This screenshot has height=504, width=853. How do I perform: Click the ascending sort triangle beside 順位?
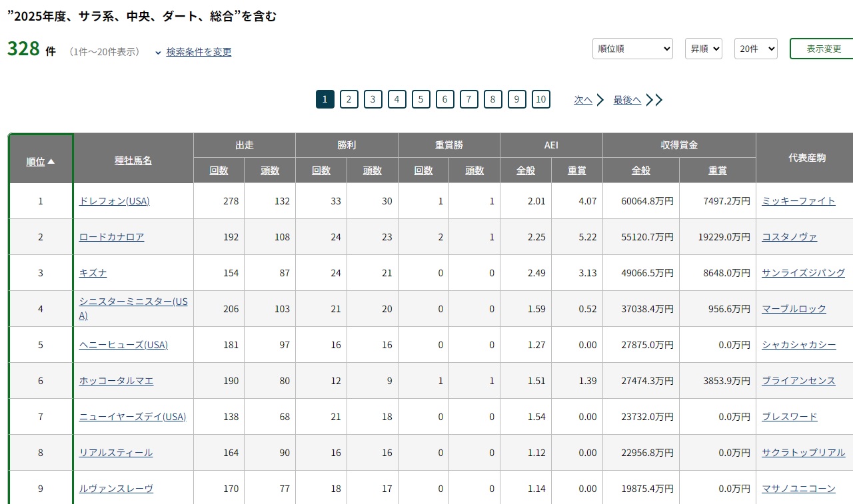coord(51,161)
